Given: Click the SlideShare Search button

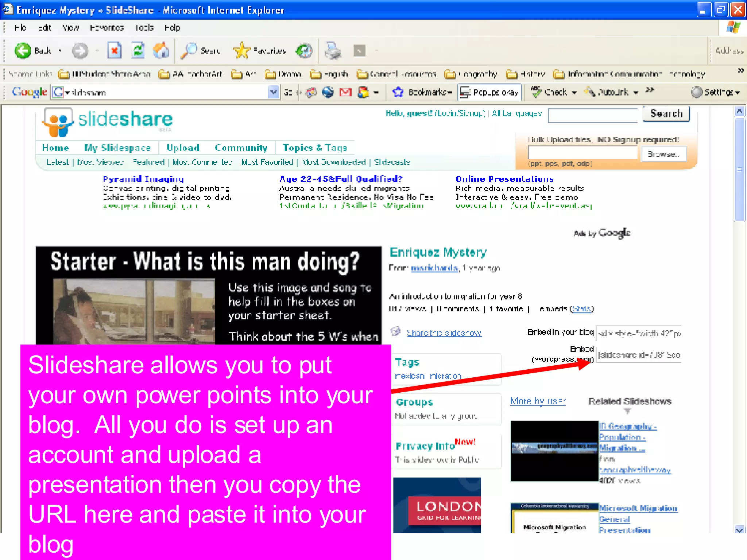Looking at the screenshot, I should click(x=666, y=114).
